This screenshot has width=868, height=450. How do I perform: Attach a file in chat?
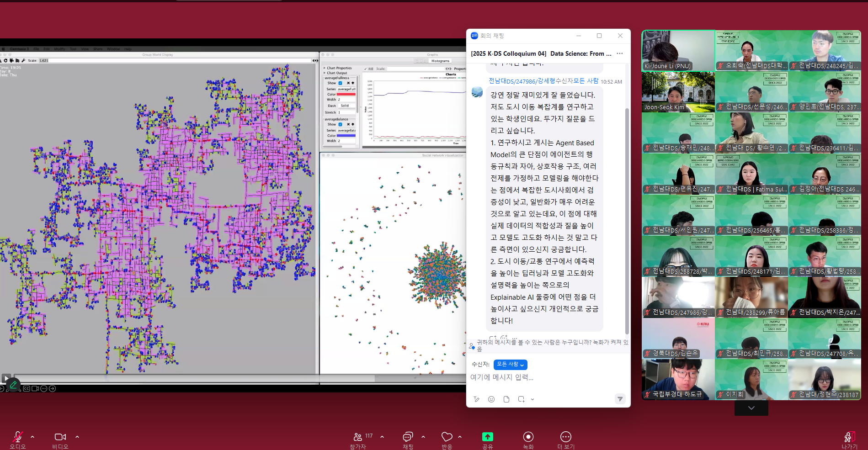point(506,399)
